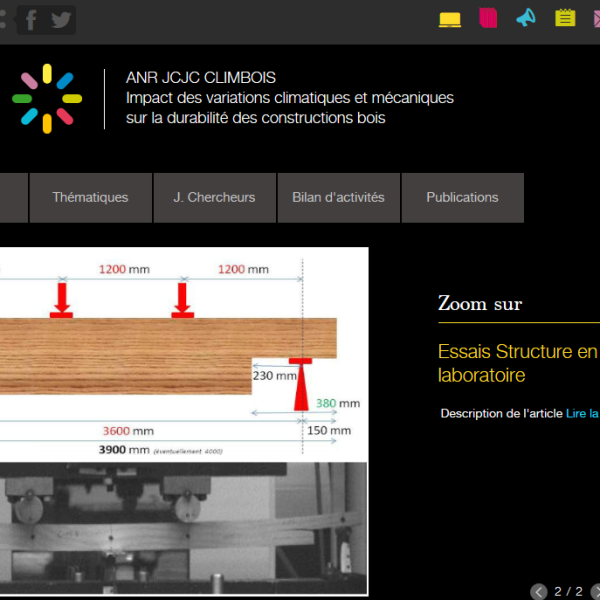Advance to next slide arrow

[596, 592]
